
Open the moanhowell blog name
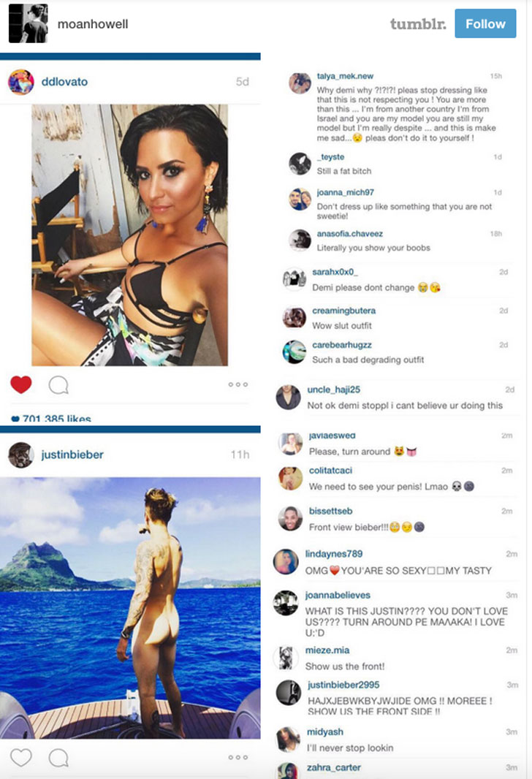click(93, 24)
